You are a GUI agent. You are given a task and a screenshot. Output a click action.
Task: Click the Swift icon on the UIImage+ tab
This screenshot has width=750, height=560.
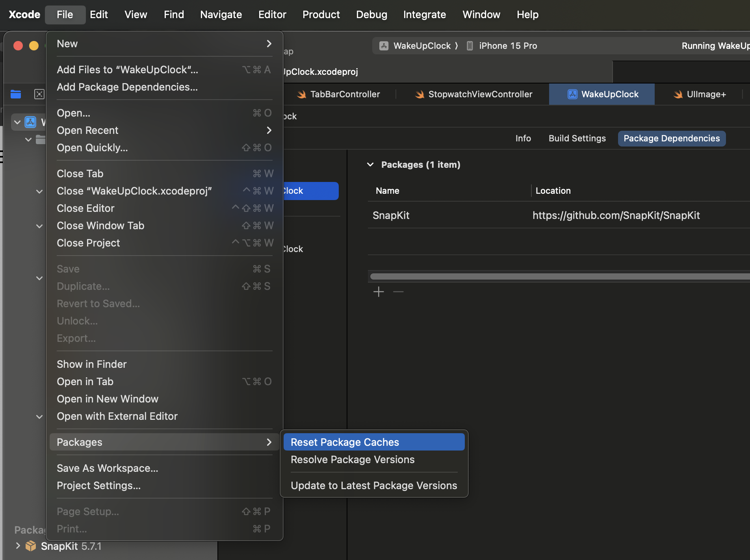click(678, 94)
